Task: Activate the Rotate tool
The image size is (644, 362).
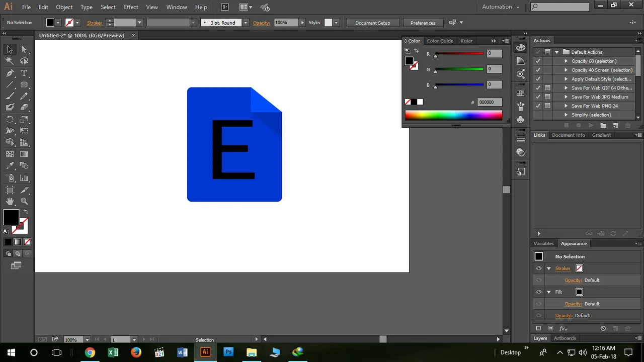Action: [x=10, y=119]
